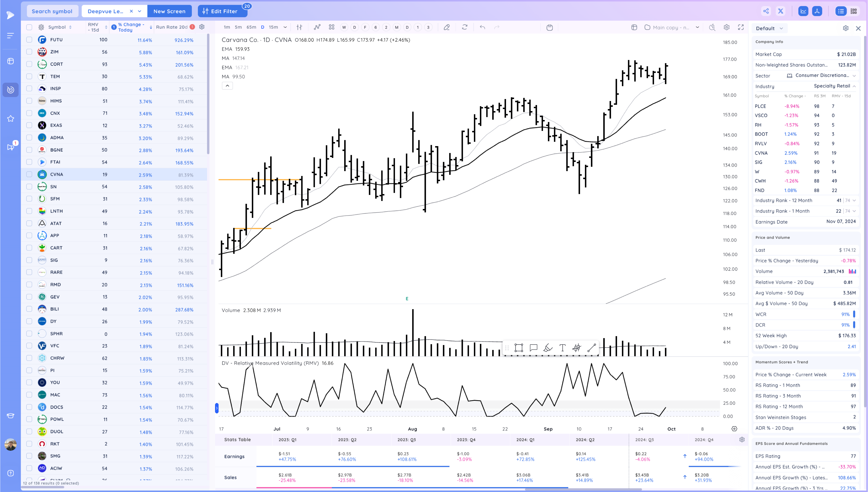Click the stats table settings gear
Screen dimensions: 868x492
click(742, 440)
